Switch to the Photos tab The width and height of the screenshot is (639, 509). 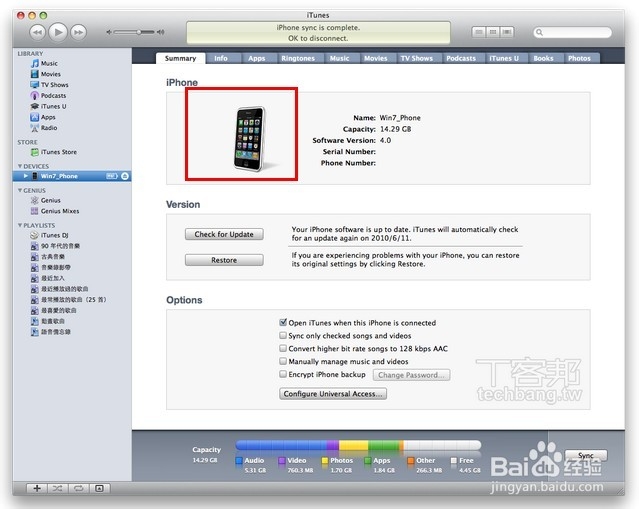tap(580, 58)
